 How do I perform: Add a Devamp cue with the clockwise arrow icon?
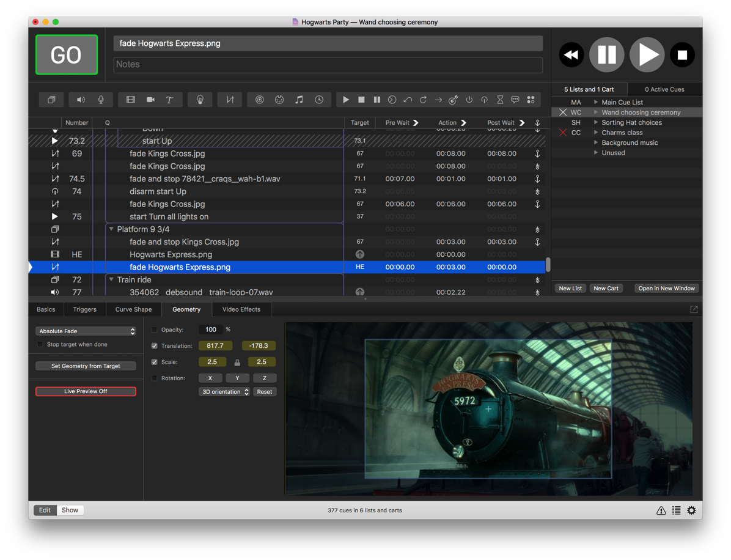point(423,100)
